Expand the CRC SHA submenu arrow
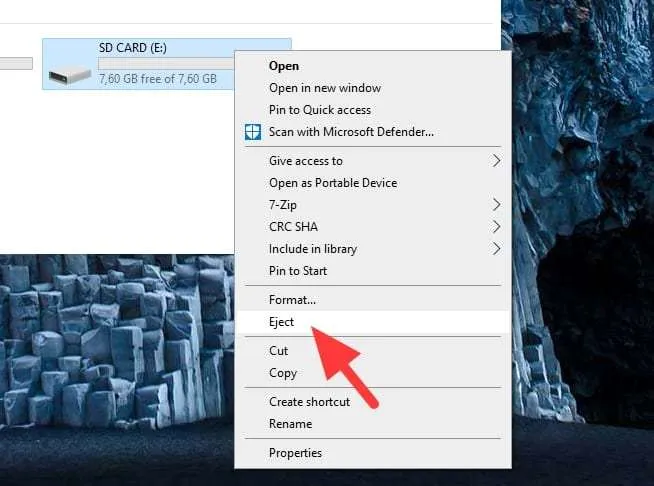654x486 pixels. coord(496,227)
